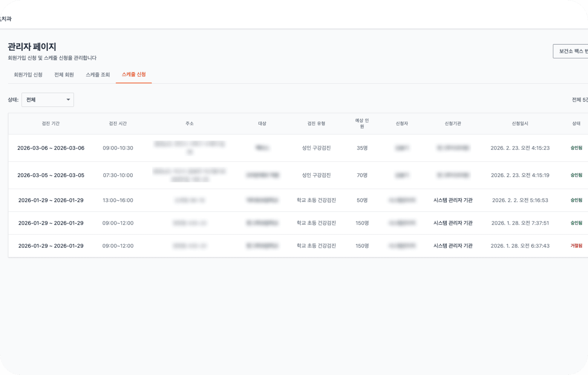Click the 35명 expected count cell

tap(362, 148)
